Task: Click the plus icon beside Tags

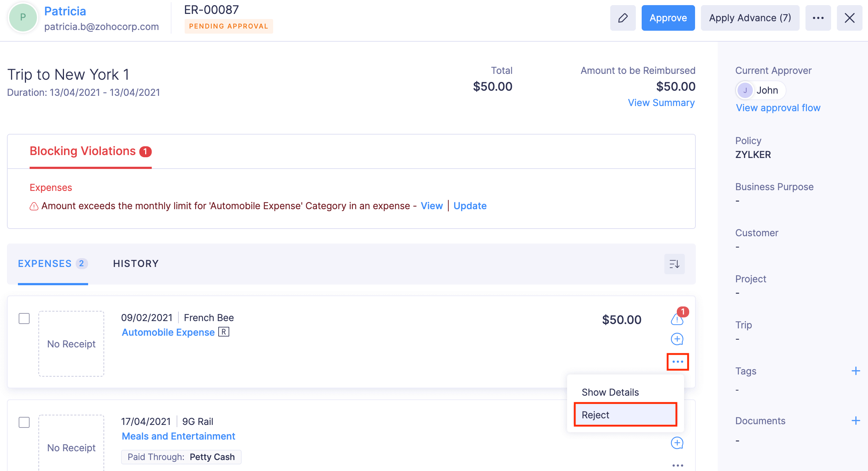Action: click(856, 371)
